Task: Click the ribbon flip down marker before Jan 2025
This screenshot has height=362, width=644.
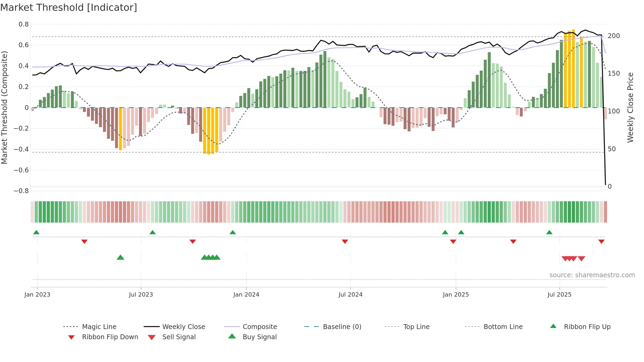Action: [453, 242]
